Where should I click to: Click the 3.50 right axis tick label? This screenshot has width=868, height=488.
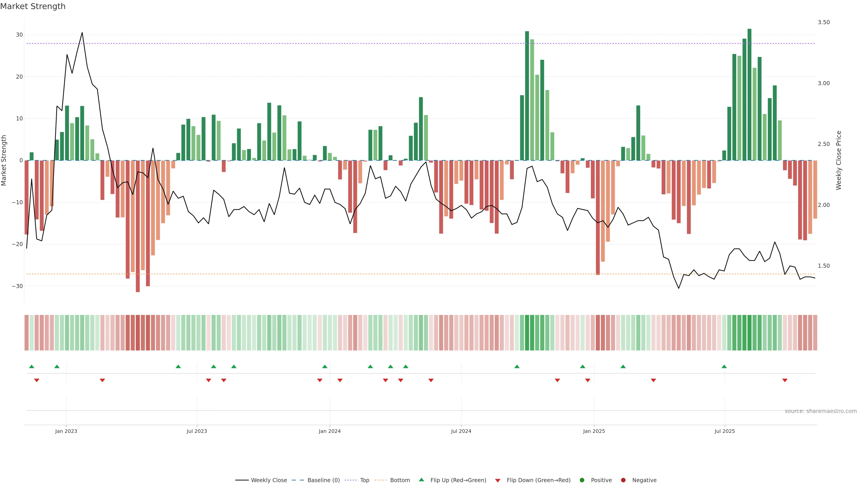823,22
